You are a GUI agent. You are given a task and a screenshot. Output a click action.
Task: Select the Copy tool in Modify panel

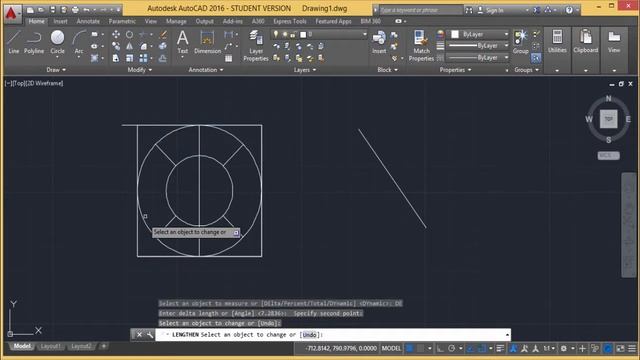click(116, 46)
